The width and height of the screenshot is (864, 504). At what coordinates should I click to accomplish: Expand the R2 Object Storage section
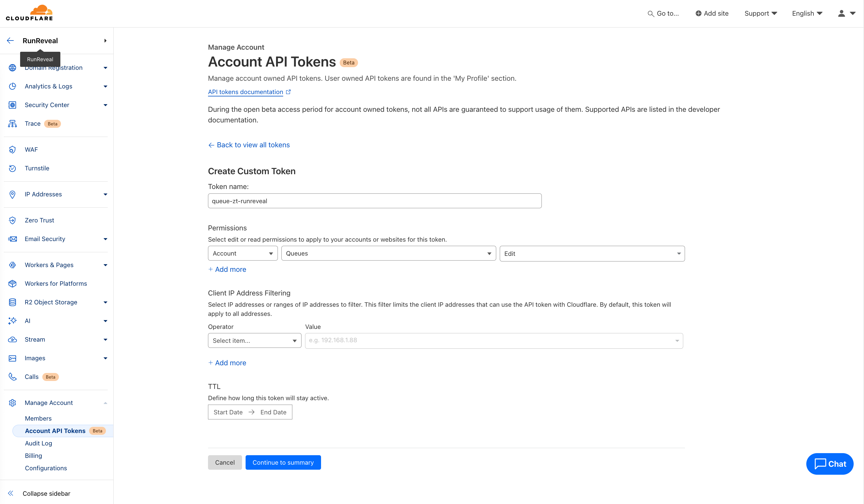105,302
